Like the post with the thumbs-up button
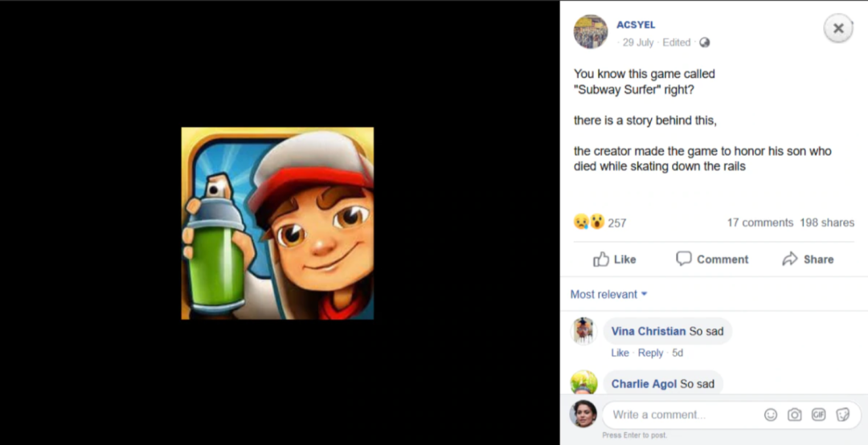Image resolution: width=868 pixels, height=445 pixels. (x=615, y=259)
